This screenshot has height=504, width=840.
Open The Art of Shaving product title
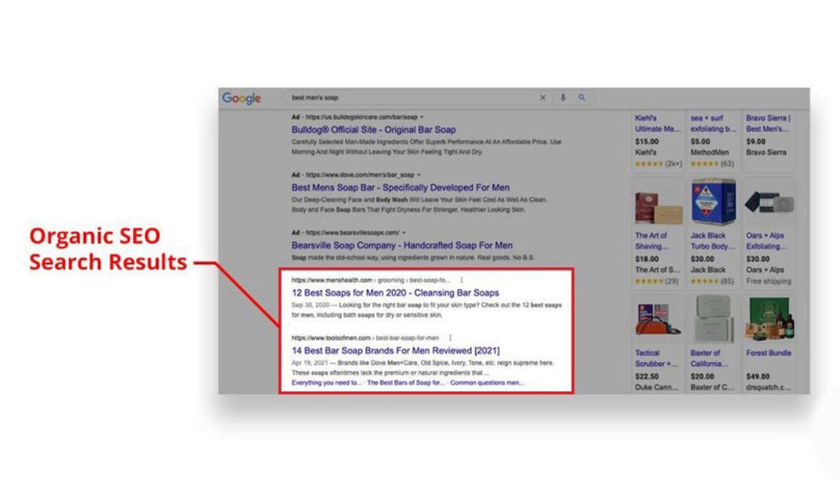pos(652,241)
